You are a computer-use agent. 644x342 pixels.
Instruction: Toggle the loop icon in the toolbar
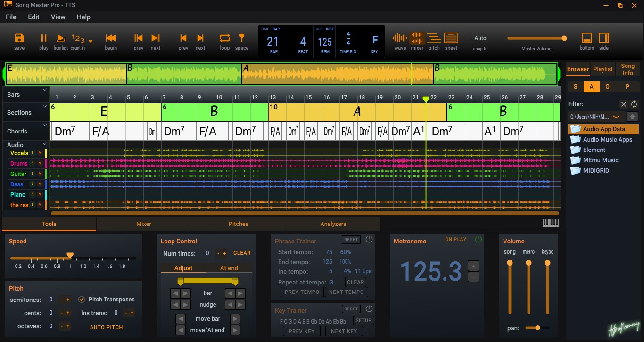click(x=225, y=38)
